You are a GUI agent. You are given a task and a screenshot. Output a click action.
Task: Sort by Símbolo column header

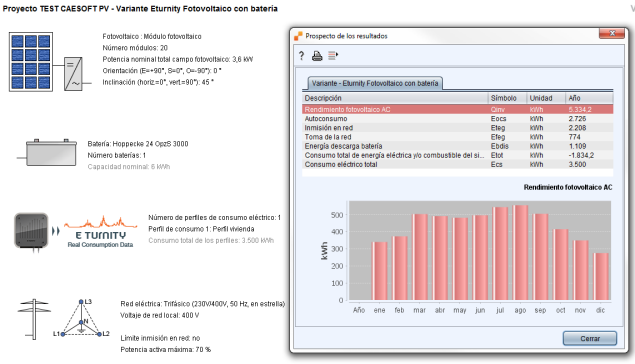[507, 98]
